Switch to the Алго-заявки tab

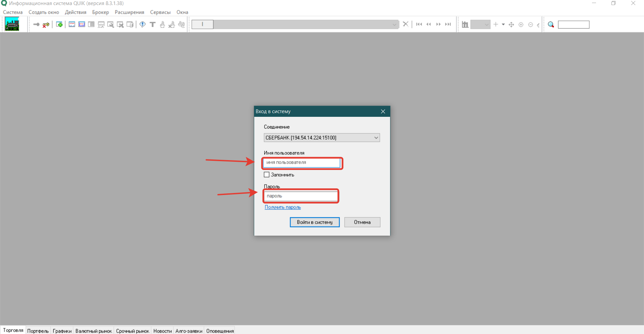(189, 331)
